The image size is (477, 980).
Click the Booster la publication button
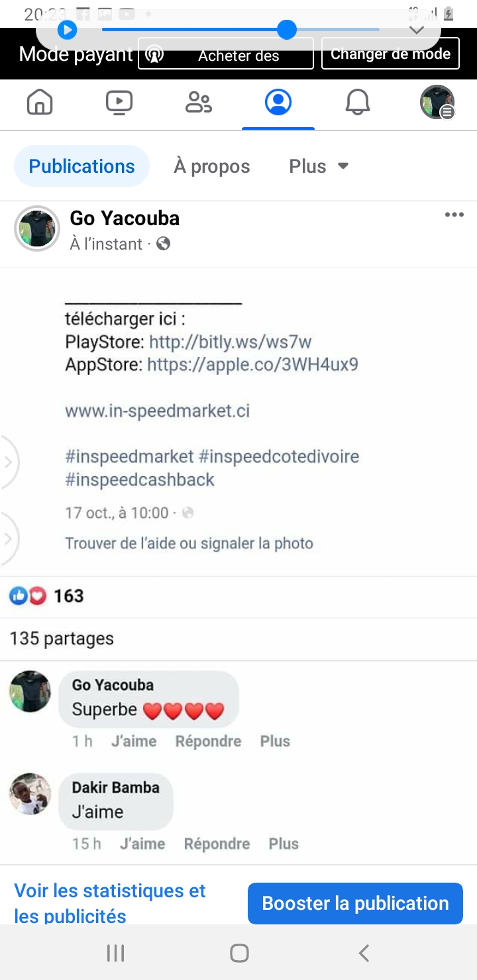coord(355,903)
